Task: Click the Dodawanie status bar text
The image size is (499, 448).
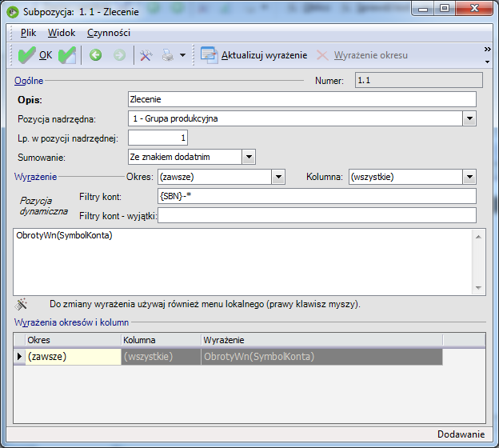Action: tap(461, 434)
